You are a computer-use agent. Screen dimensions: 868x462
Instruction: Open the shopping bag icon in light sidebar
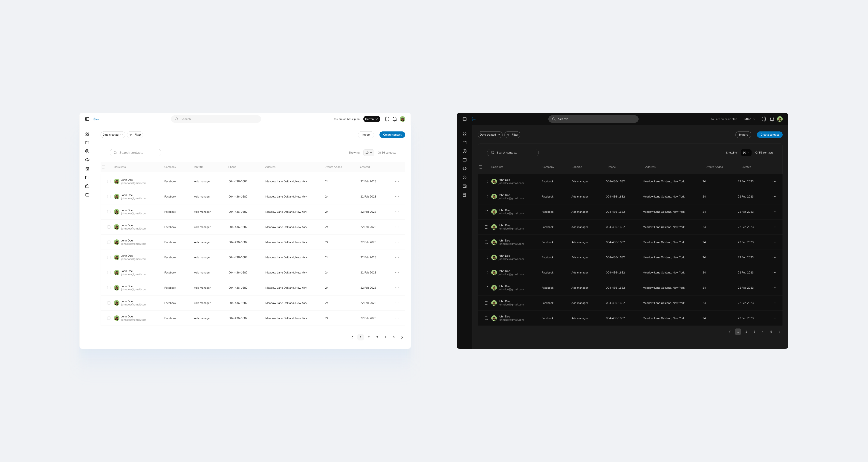(87, 186)
